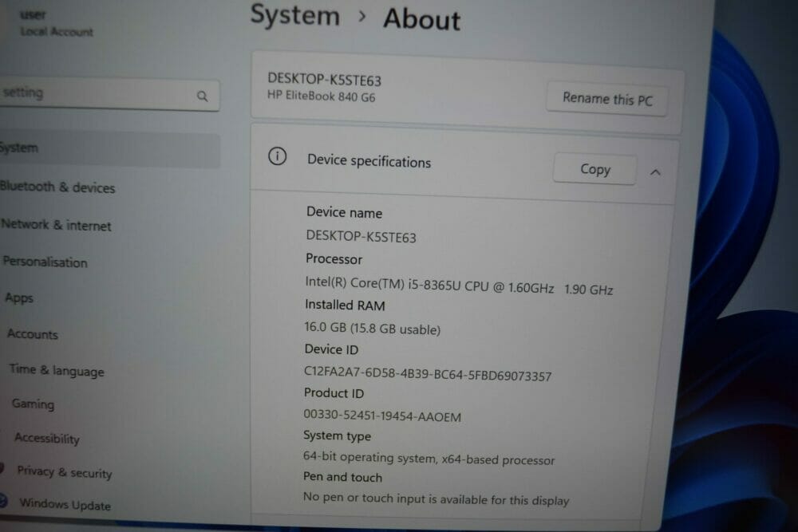Collapse the Device specifications section chevron
Viewport: 798px width, 532px height.
click(x=655, y=172)
